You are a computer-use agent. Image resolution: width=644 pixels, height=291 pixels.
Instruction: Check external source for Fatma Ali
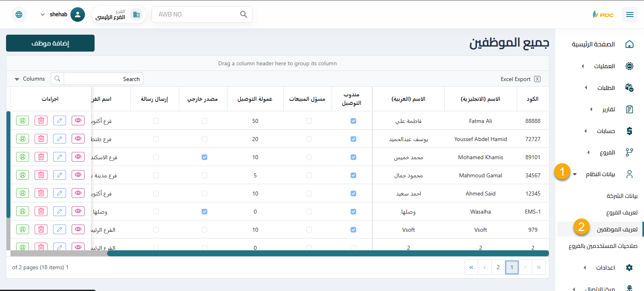(x=204, y=121)
